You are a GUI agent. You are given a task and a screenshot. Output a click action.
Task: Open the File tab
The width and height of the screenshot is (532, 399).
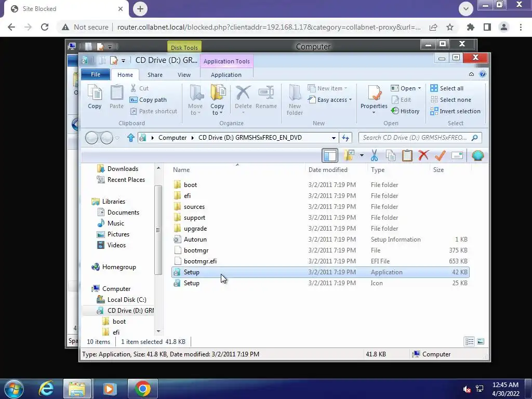pyautogui.click(x=96, y=74)
